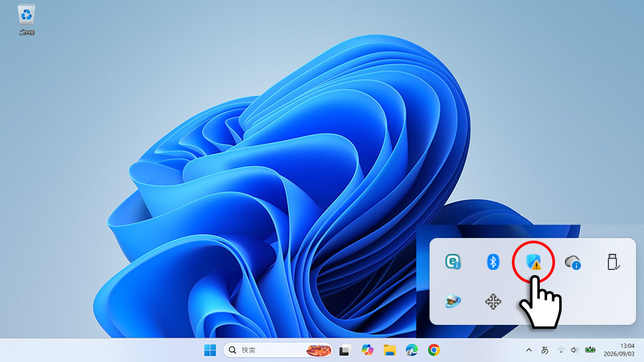
Task: Open the Wi-Fi network tray icon
Action: 560,350
